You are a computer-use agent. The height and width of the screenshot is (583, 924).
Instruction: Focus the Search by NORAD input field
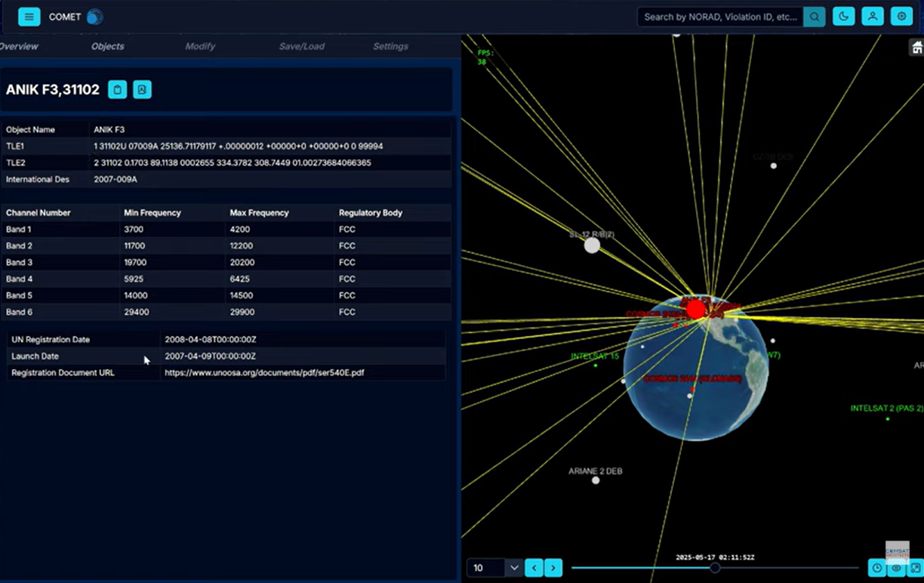point(719,17)
